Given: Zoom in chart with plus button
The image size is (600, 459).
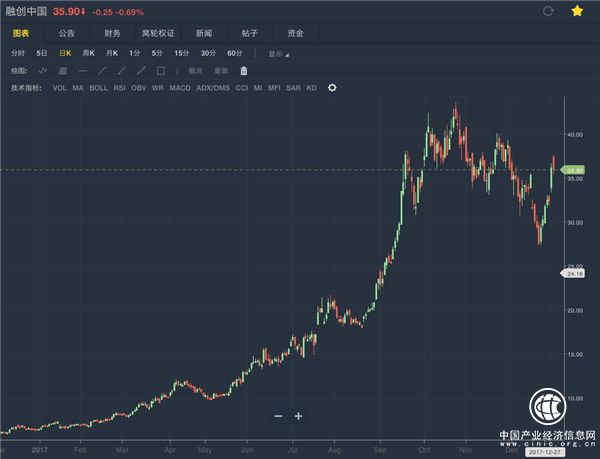Looking at the screenshot, I should pyautogui.click(x=298, y=415).
